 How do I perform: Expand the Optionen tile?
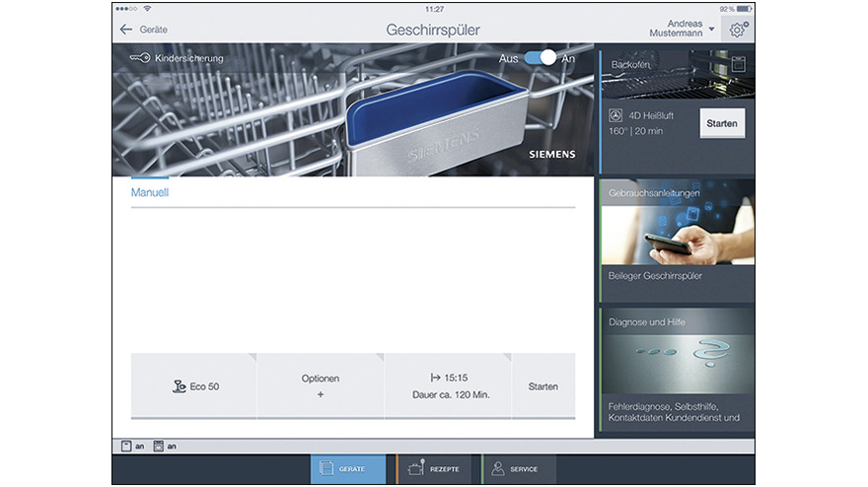[321, 385]
